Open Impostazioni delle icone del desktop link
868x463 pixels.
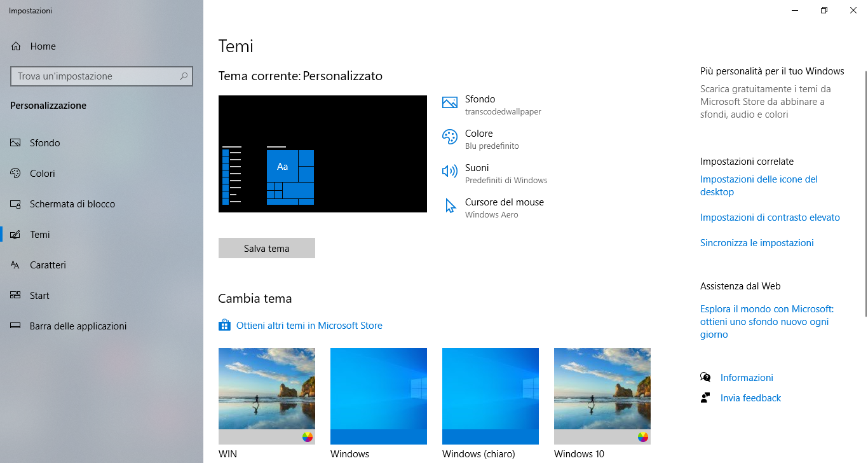click(x=759, y=186)
